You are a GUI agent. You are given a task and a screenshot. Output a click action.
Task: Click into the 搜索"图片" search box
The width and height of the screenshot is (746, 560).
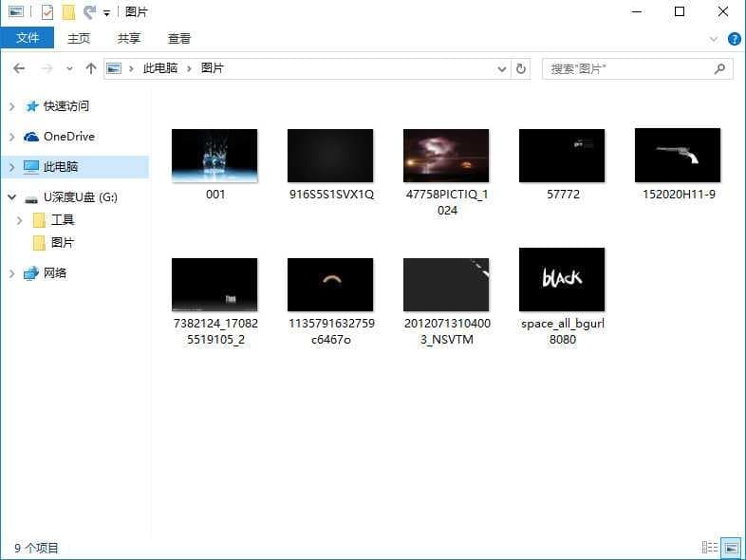(626, 68)
